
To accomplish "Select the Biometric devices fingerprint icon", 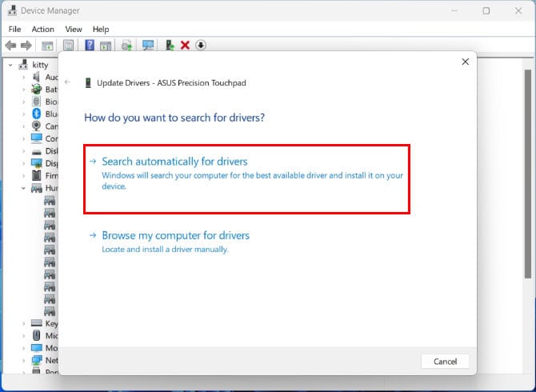I will coord(36,102).
